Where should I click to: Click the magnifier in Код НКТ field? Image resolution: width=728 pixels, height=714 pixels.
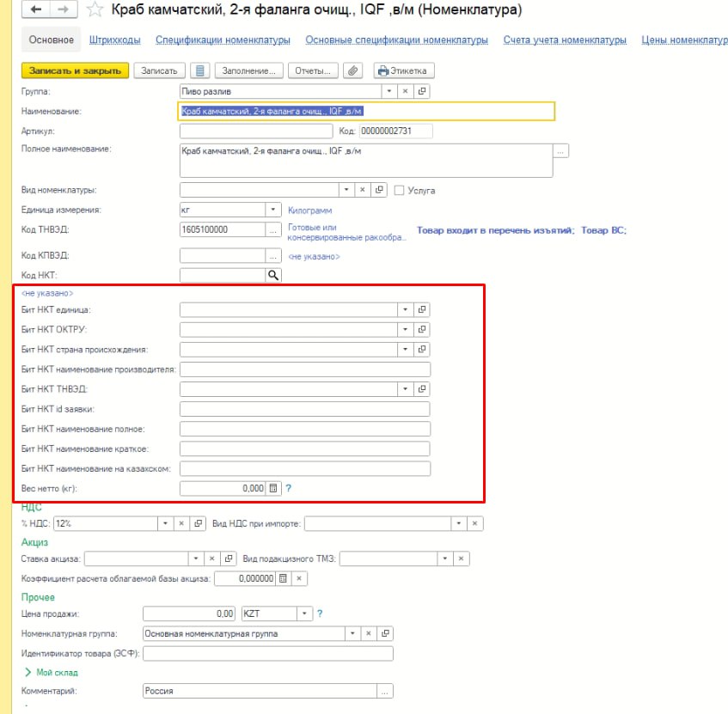(x=273, y=275)
